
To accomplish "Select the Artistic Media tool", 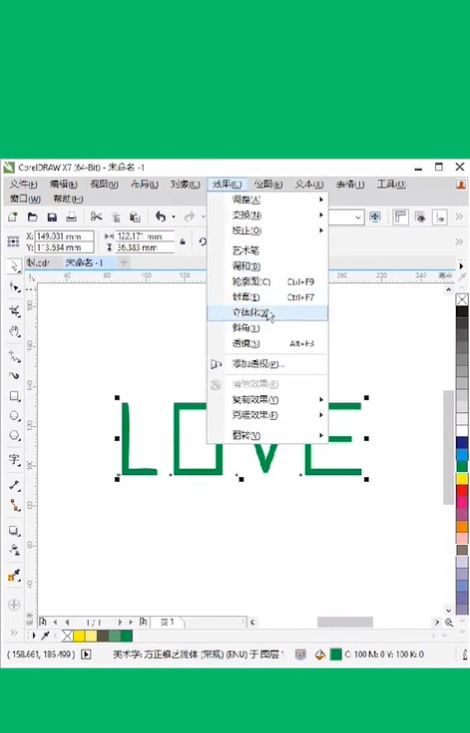I will (x=14, y=376).
